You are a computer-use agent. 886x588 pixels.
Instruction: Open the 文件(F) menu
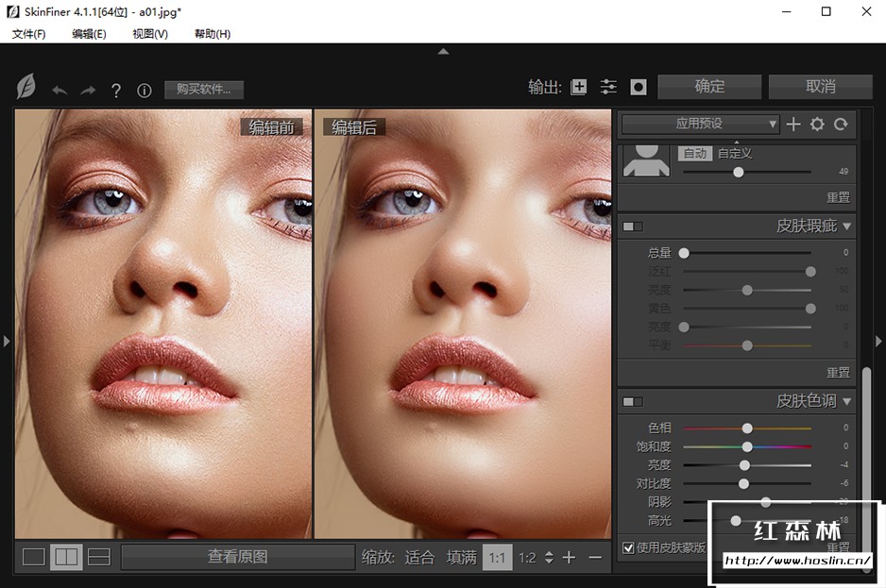point(28,34)
